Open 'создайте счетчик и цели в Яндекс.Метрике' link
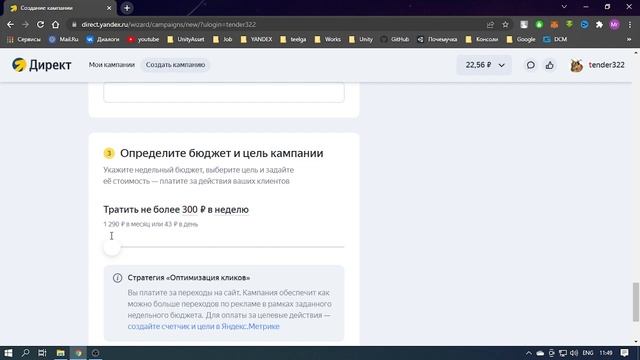The width and height of the screenshot is (640, 360). click(203, 326)
